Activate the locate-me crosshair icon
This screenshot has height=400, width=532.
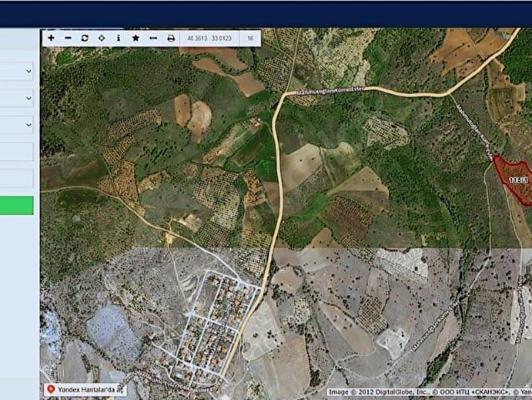[102, 38]
